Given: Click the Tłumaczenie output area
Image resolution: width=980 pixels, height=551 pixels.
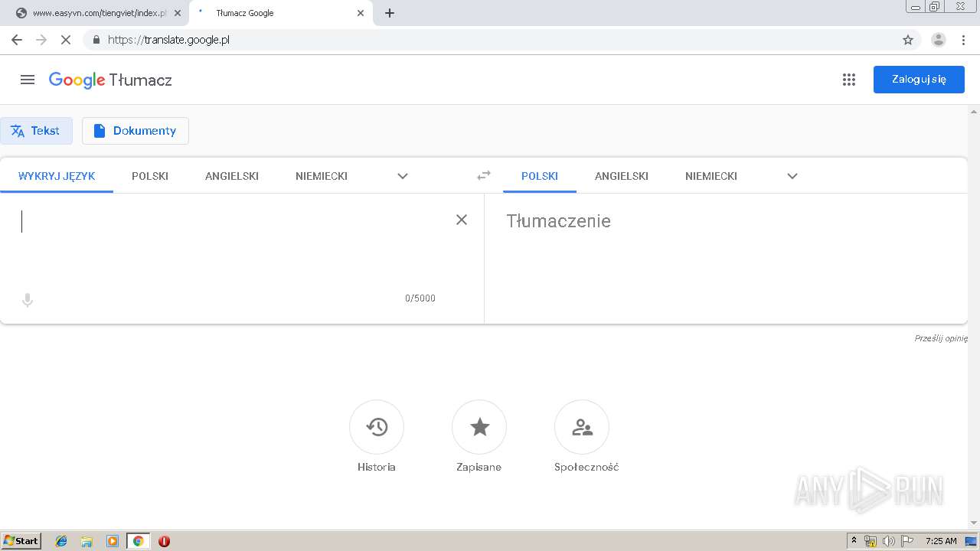Looking at the screenshot, I should click(x=726, y=258).
